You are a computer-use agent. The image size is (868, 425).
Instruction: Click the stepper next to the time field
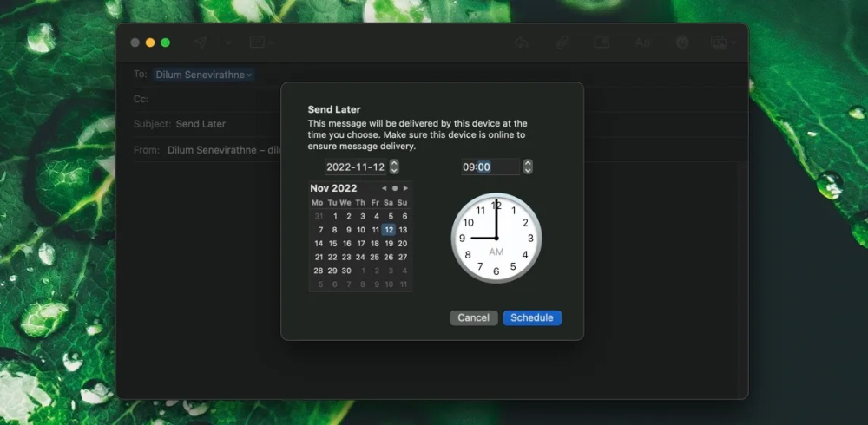click(x=528, y=167)
